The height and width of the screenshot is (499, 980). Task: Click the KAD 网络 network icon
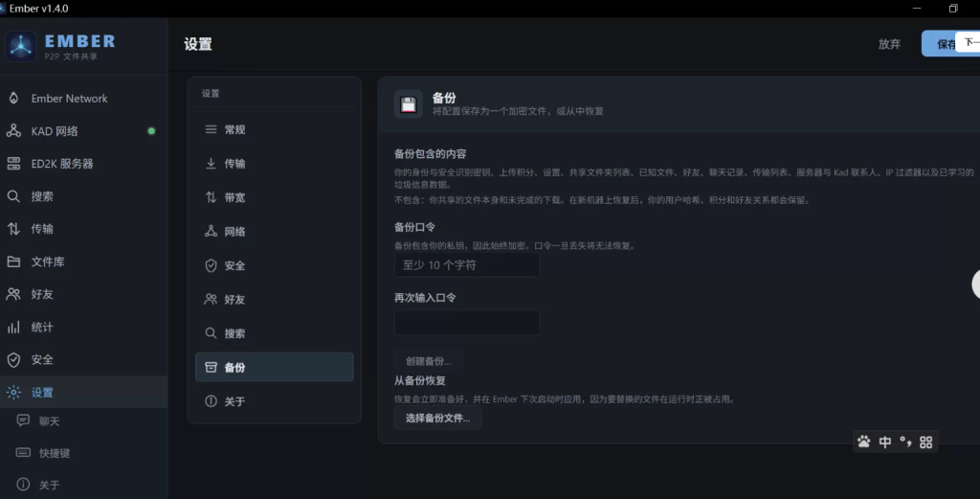[x=13, y=130]
